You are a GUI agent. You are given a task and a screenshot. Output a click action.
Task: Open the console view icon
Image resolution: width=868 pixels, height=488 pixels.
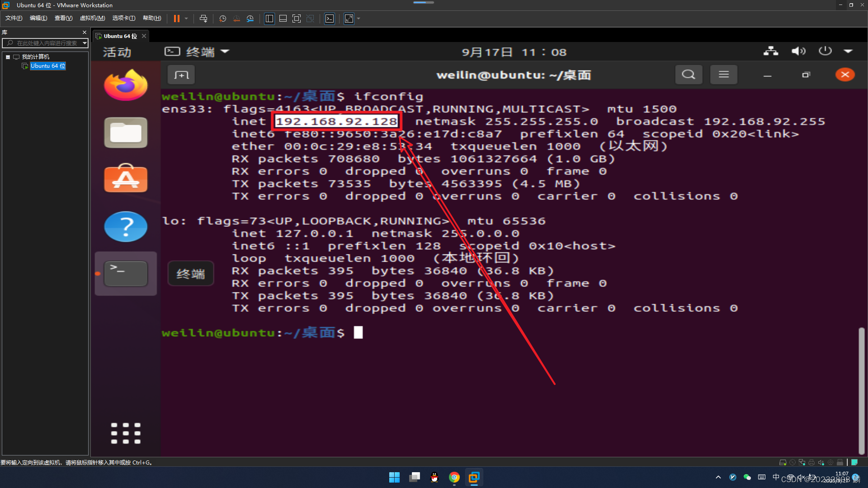pyautogui.click(x=330, y=19)
